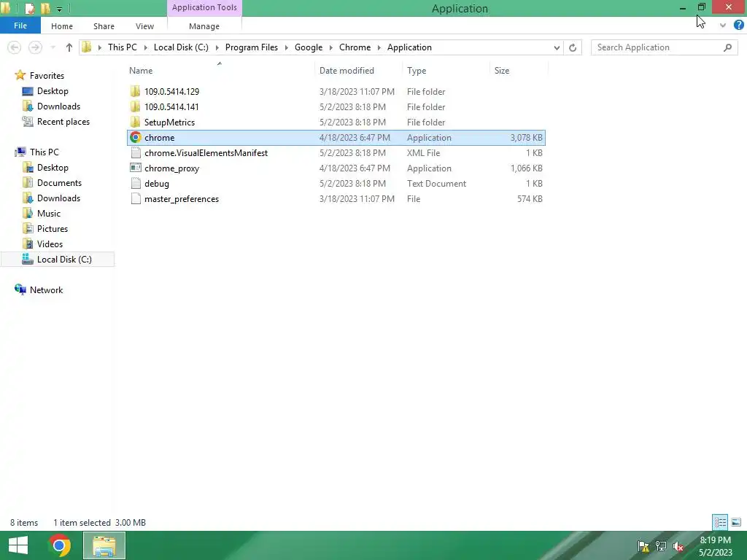Select the Manage tab under Application Tools

204,26
